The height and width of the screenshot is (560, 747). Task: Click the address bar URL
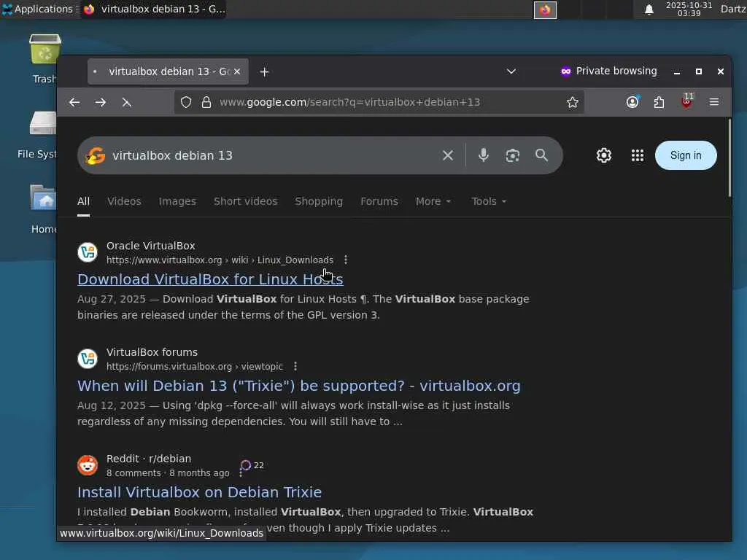click(349, 102)
